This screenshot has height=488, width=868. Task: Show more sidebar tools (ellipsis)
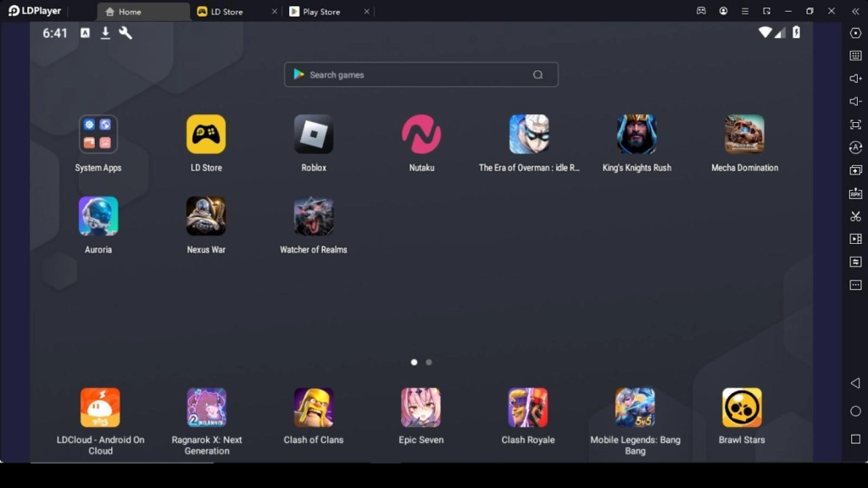855,285
